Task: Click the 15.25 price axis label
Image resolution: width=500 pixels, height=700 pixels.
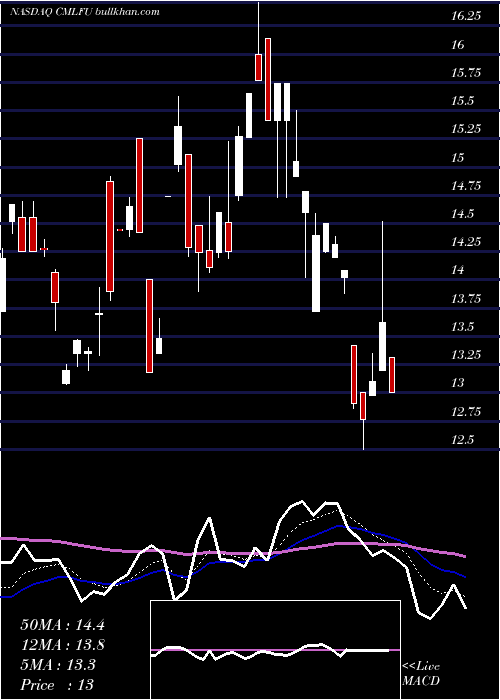Action: [x=467, y=129]
